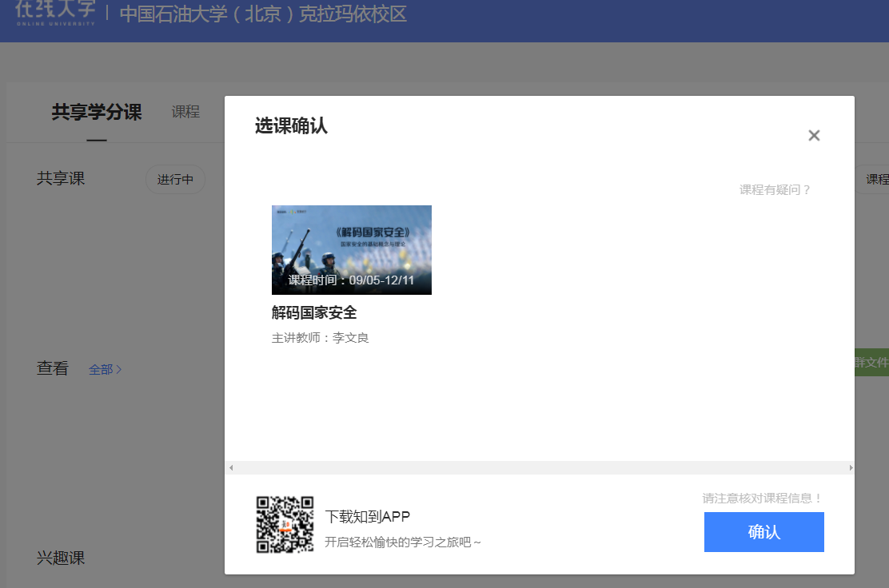Click the 在线大学 logo in the header
Image resolution: width=889 pixels, height=588 pixels.
[55, 13]
